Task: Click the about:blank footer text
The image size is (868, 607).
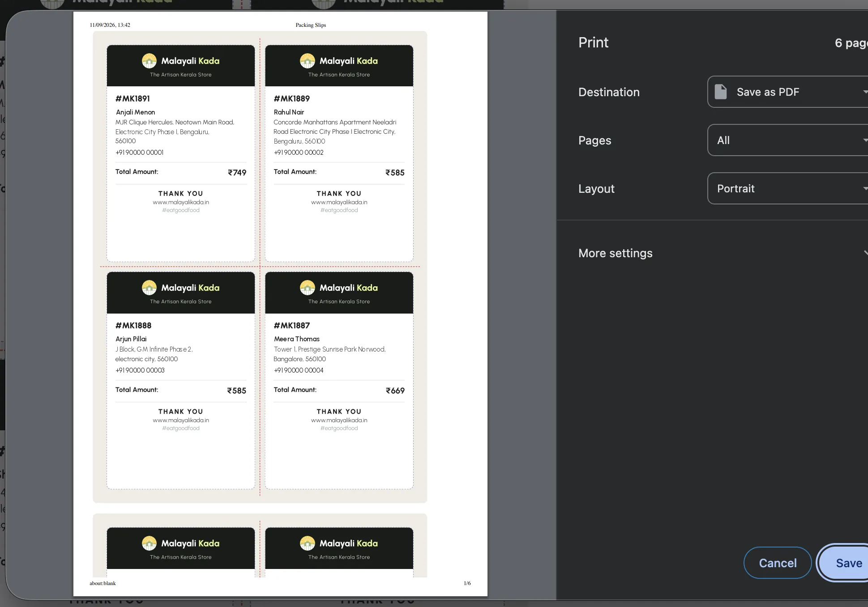Action: point(103,583)
